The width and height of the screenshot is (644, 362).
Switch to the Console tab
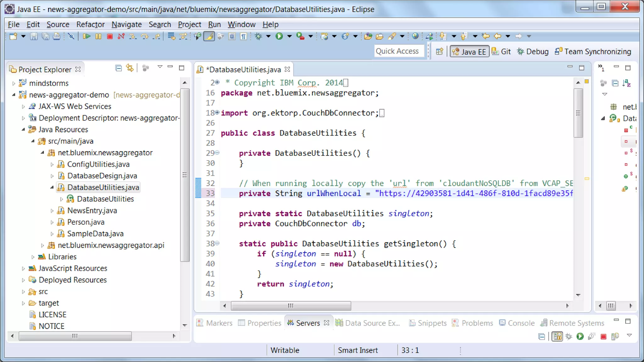point(517,323)
